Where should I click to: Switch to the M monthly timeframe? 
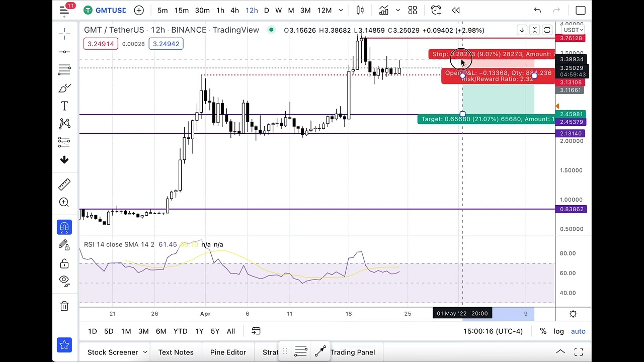[x=291, y=10]
